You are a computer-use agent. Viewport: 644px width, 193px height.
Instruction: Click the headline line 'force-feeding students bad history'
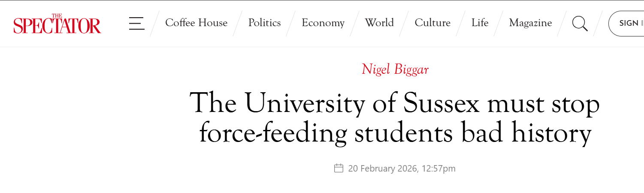[x=395, y=133]
